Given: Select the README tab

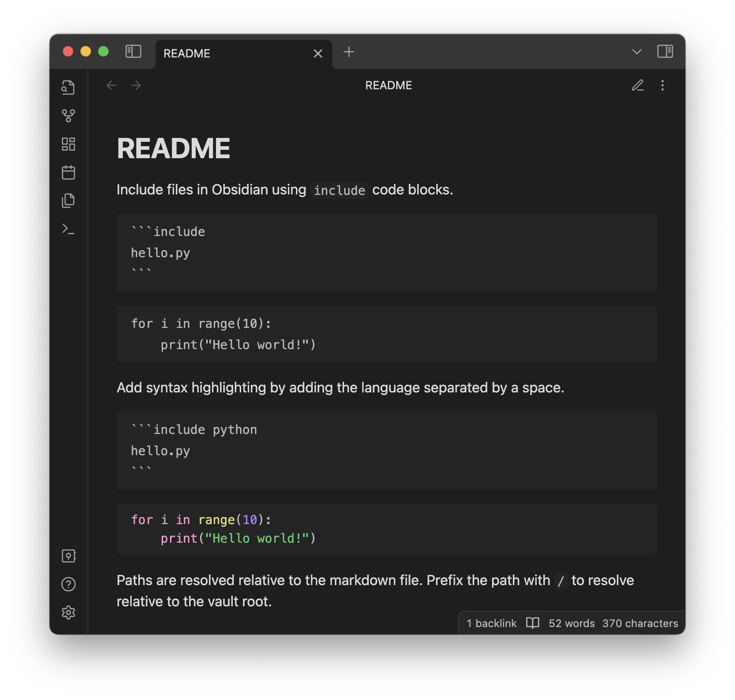Looking at the screenshot, I should click(244, 54).
